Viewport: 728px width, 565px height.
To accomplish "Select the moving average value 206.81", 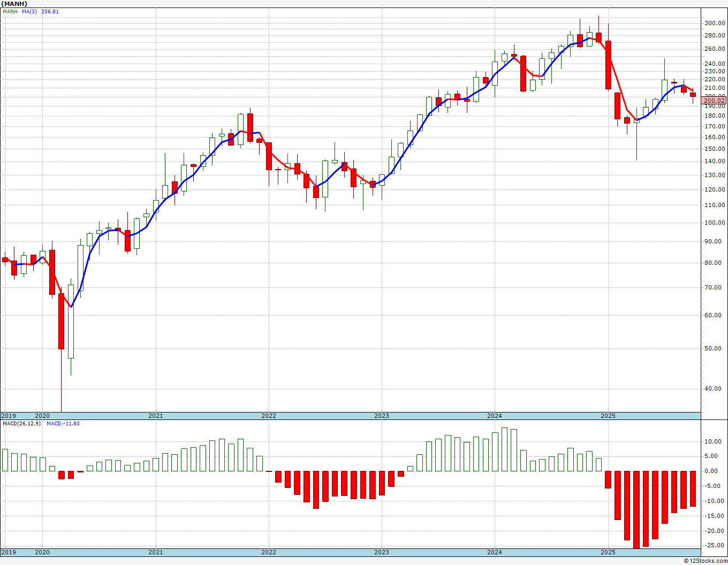I will pyautogui.click(x=50, y=11).
